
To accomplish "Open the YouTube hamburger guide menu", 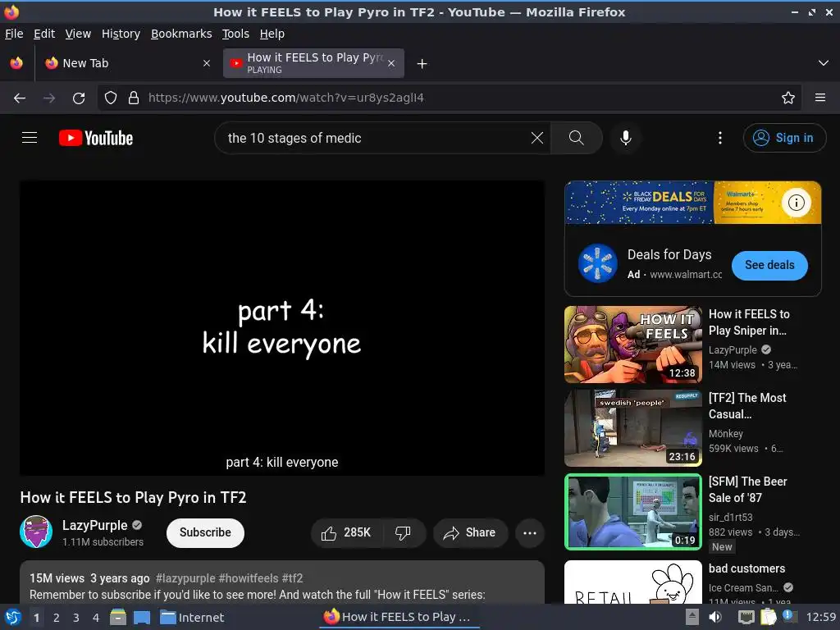I will click(30, 138).
